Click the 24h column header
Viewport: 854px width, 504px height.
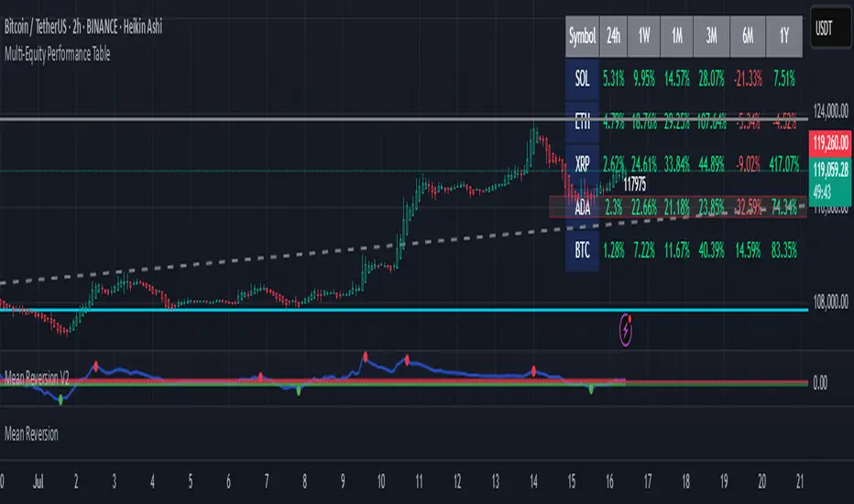tap(614, 36)
